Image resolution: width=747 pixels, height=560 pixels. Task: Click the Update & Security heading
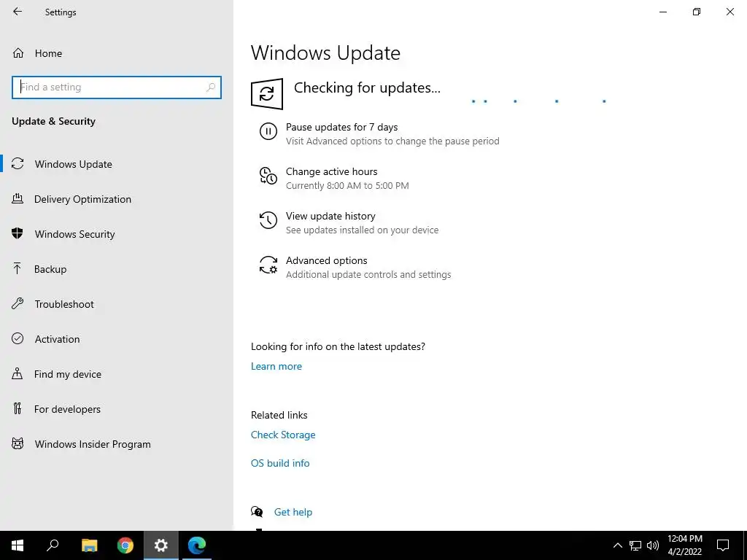coord(53,122)
